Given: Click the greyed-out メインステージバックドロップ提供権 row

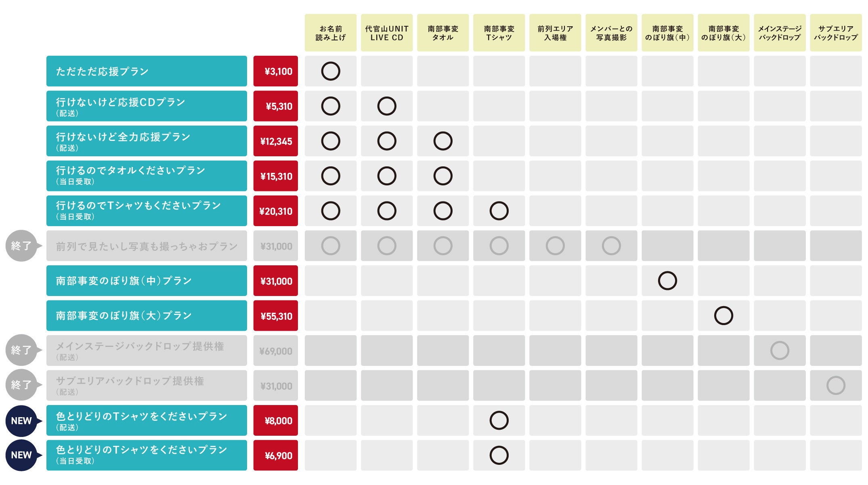Looking at the screenshot, I should coord(147,351).
